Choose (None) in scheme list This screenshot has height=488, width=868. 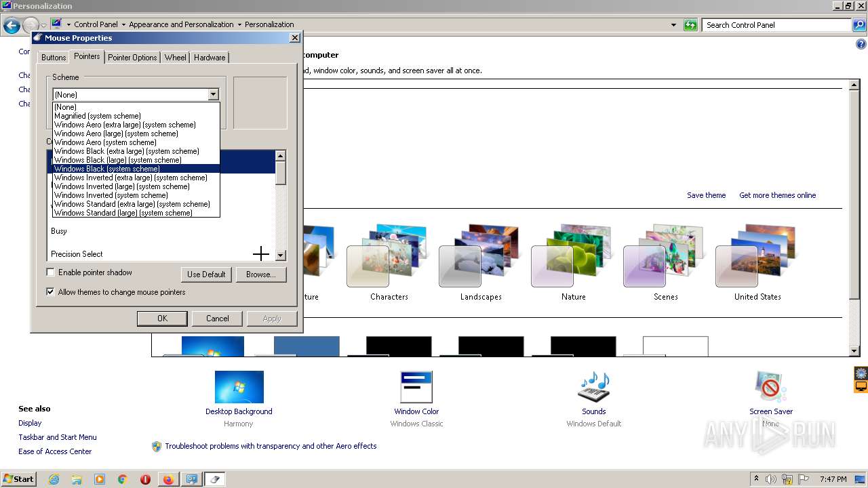[136, 107]
